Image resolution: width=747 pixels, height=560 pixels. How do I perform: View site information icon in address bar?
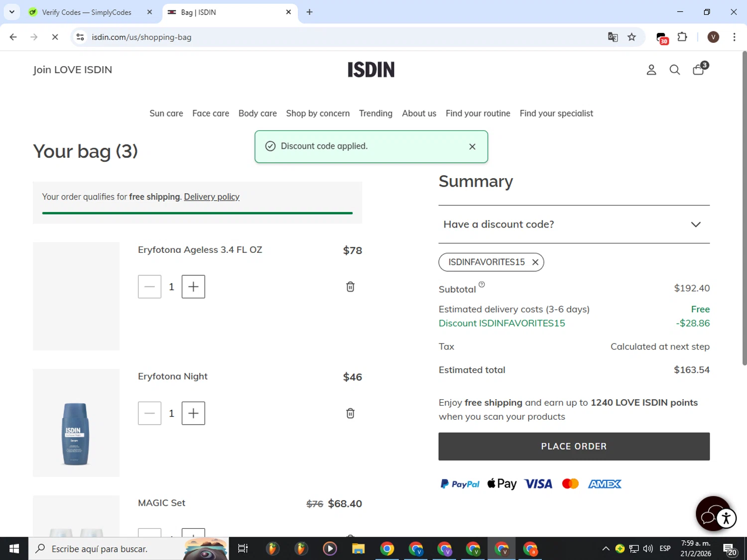[x=80, y=37]
